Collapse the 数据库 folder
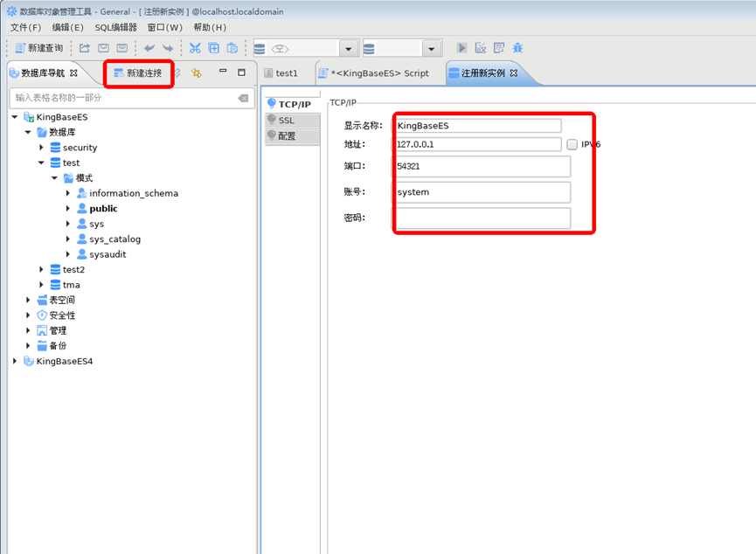Viewport: 756px width, 554px height. click(x=28, y=132)
